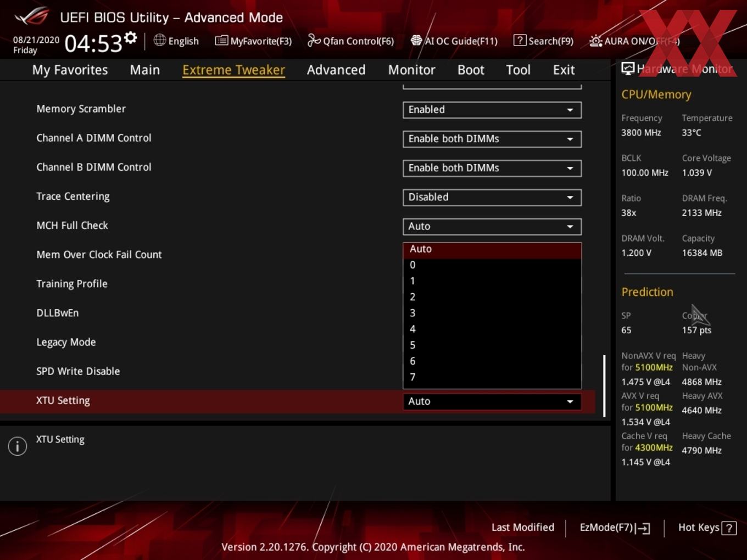The image size is (747, 560).
Task: Click the 16384 MB capacity value
Action: point(702,253)
